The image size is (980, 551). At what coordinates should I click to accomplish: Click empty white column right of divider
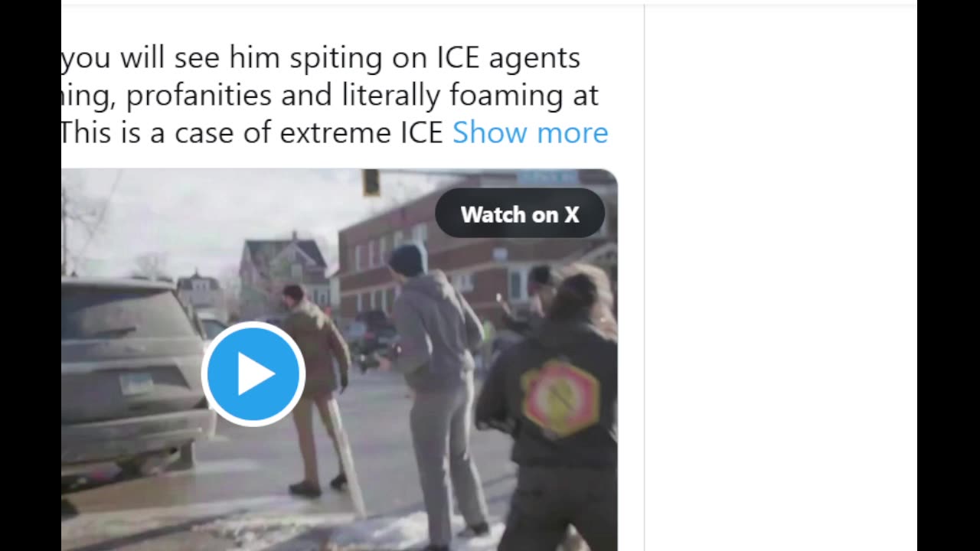[781, 275]
